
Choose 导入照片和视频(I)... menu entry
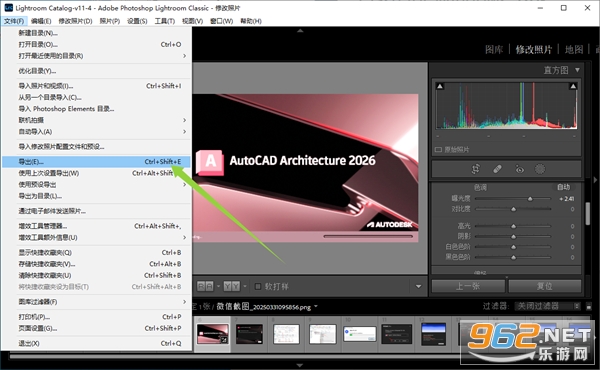(96, 86)
